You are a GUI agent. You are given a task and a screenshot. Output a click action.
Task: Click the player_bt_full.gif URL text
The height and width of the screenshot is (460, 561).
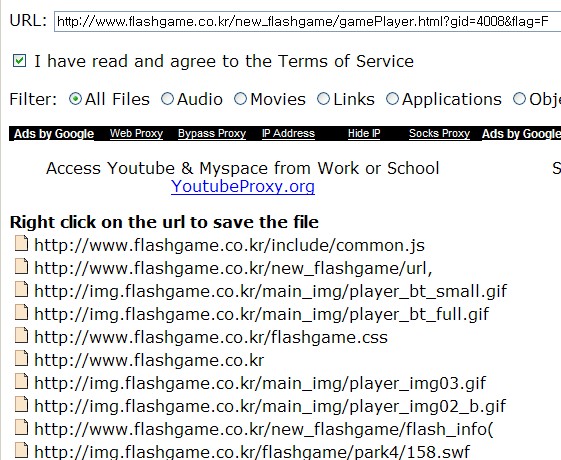(x=262, y=314)
